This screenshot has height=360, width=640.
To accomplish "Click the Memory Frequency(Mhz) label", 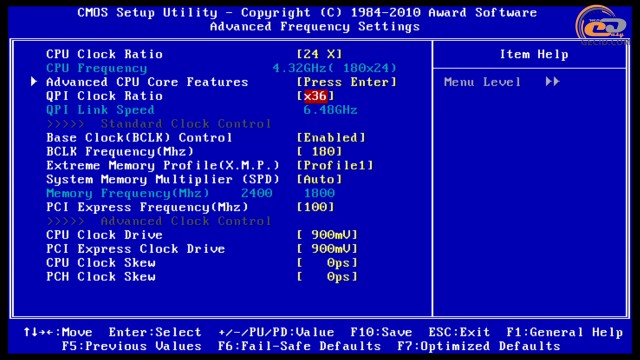I will coord(127,193).
